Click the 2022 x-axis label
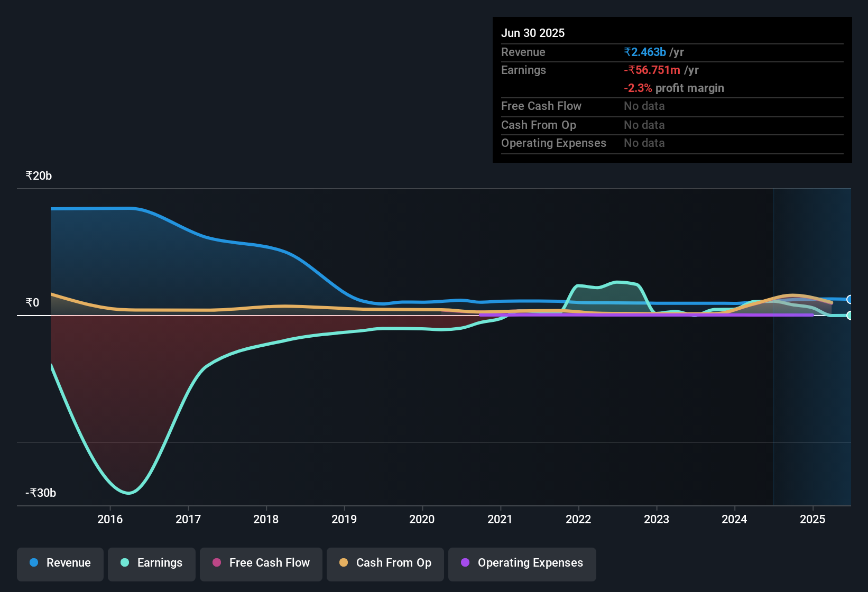The width and height of the screenshot is (868, 592). (578, 519)
